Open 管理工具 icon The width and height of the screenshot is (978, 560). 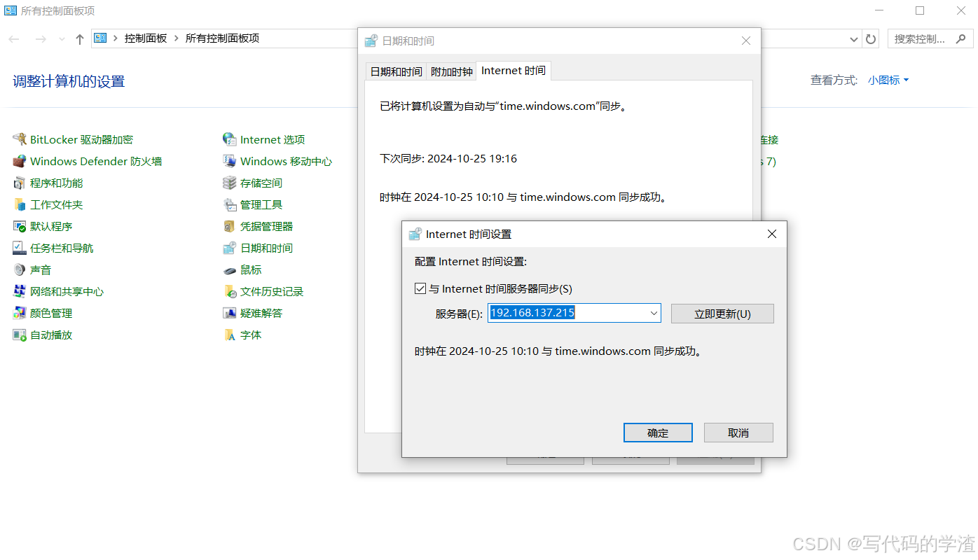[230, 204]
